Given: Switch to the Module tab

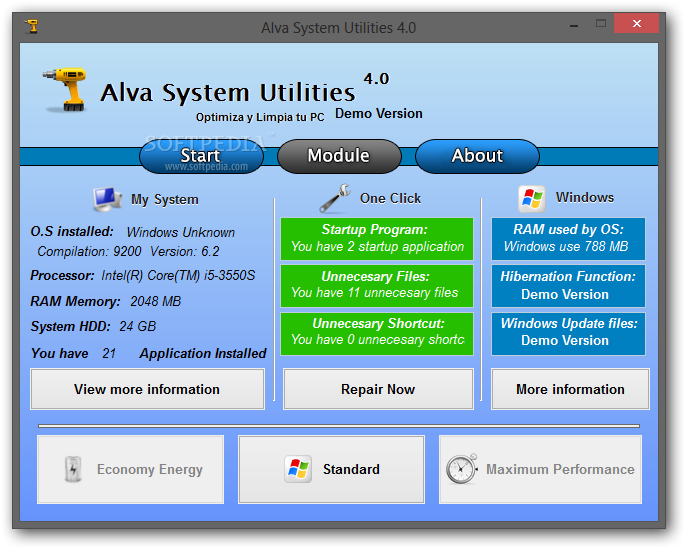Looking at the screenshot, I should coord(339,156).
